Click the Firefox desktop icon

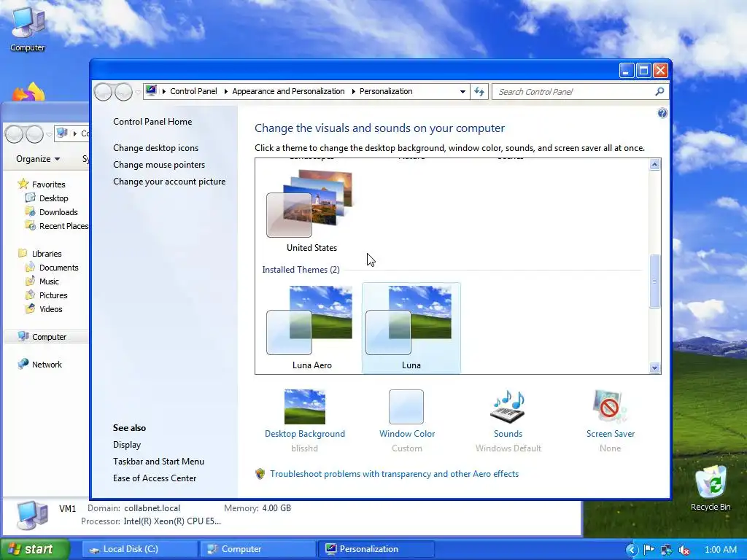tap(28, 91)
